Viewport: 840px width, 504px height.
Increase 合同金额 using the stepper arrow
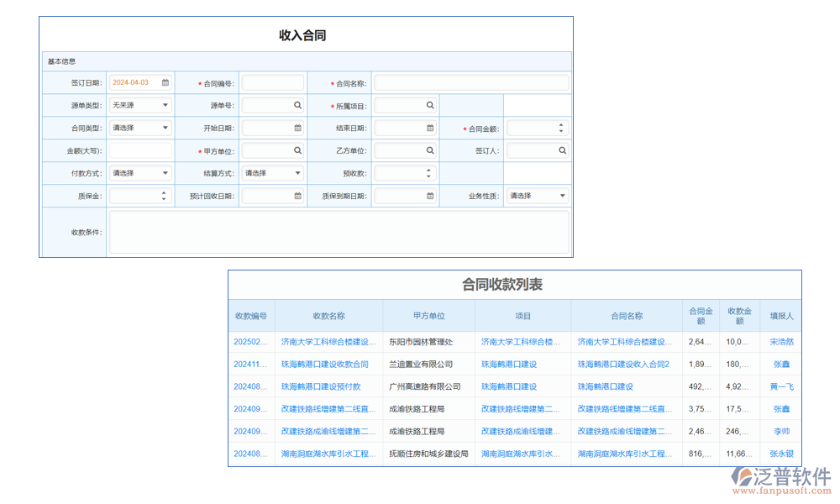(x=561, y=124)
